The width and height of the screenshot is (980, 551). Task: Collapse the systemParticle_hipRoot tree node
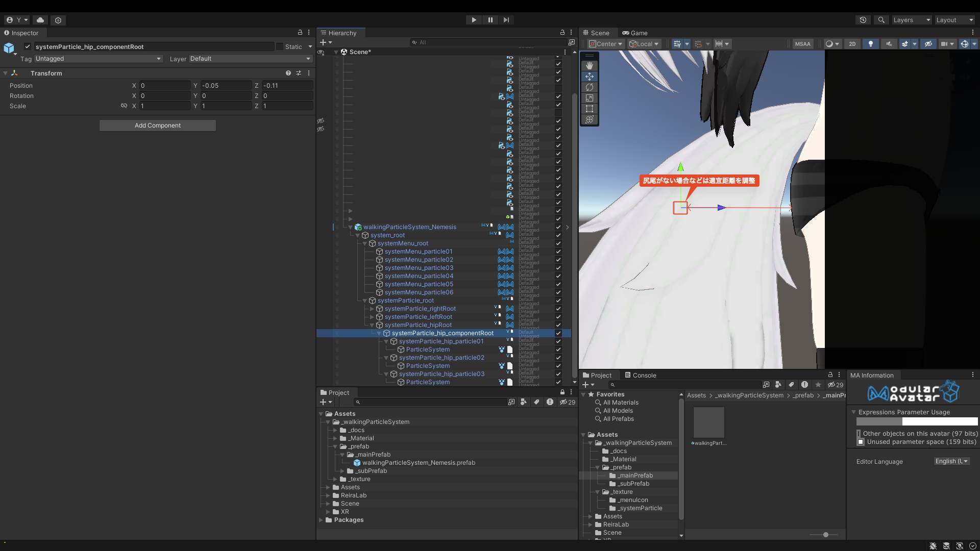coord(372,325)
